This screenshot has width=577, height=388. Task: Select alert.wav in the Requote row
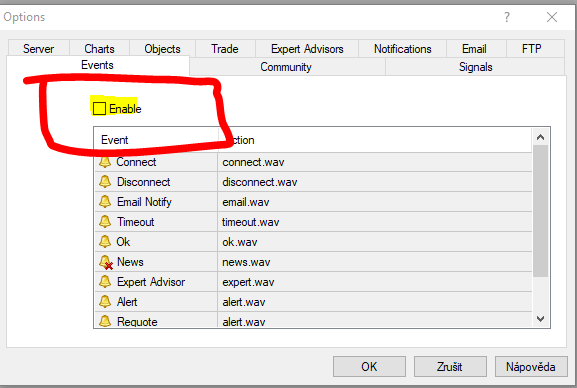coord(375,321)
